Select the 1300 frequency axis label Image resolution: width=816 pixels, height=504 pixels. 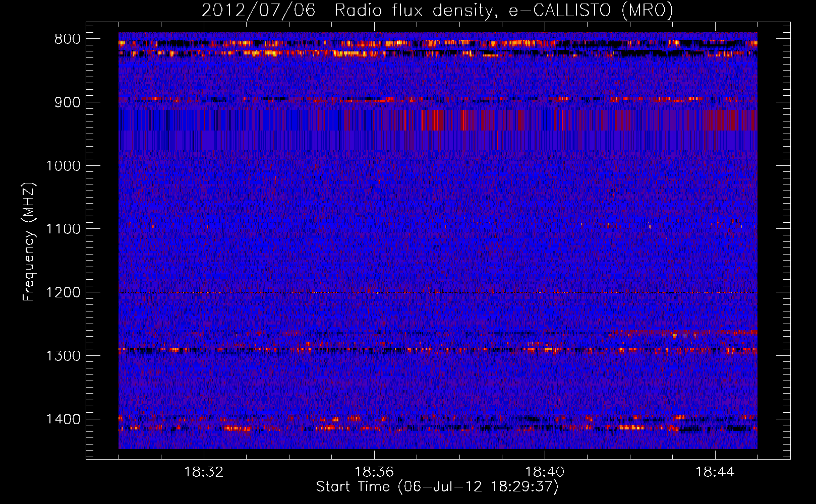[x=63, y=356]
